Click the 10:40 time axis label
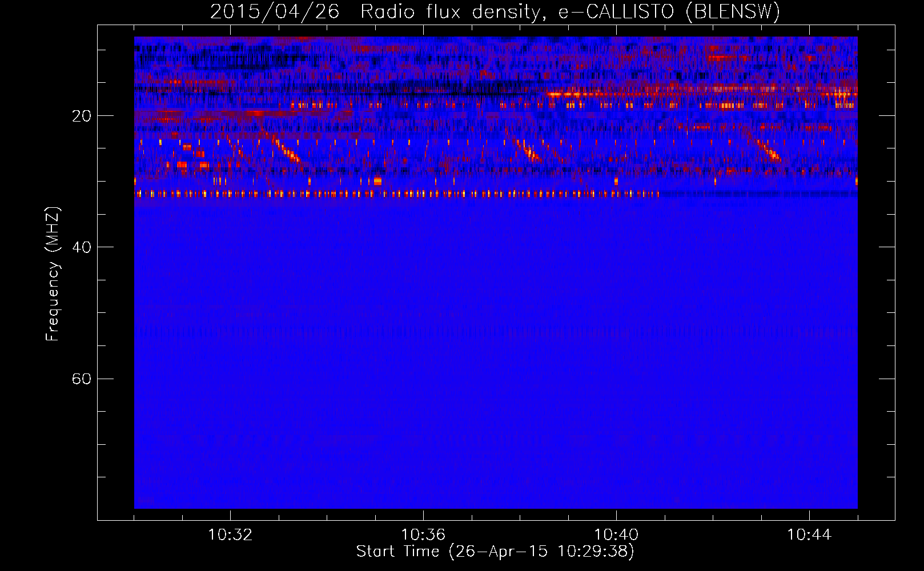The image size is (924, 571). (x=616, y=535)
